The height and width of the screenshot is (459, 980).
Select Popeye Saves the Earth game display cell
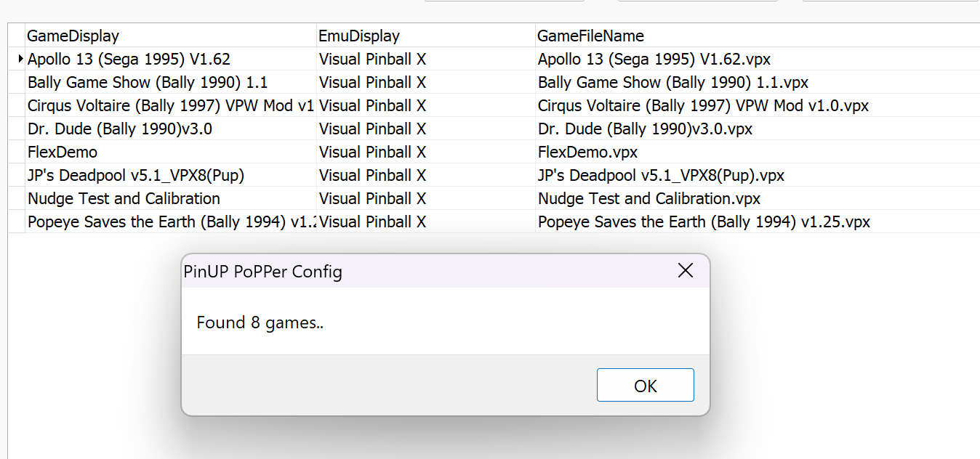point(170,222)
